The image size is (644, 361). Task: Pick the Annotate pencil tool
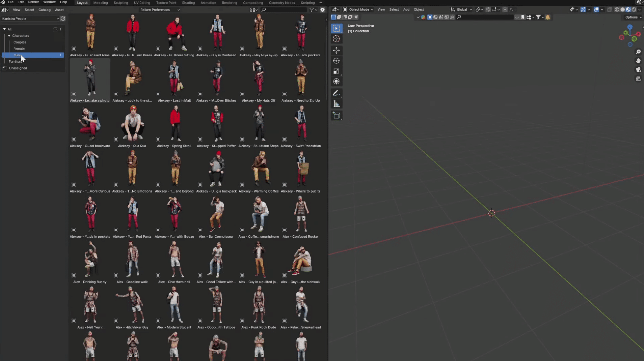[x=336, y=93]
